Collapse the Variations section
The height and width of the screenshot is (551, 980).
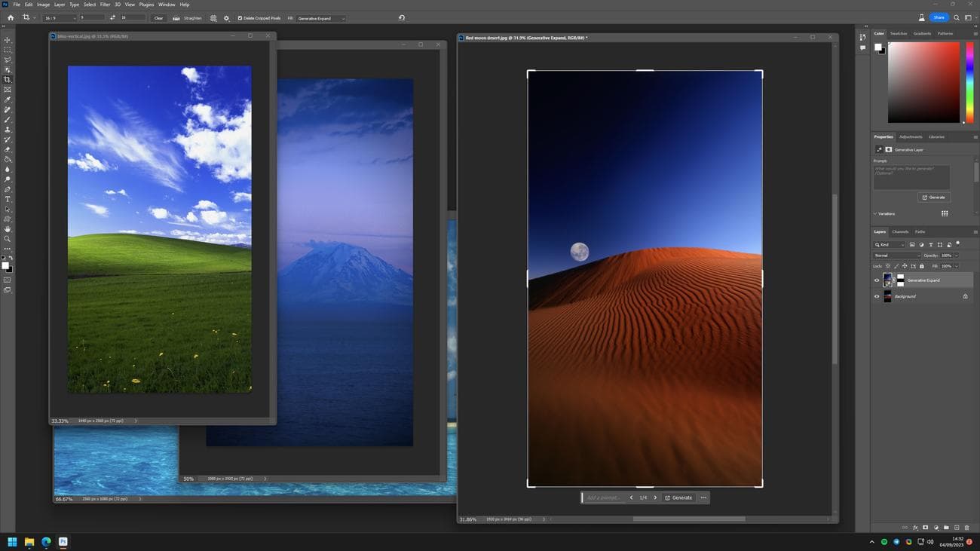pos(875,214)
